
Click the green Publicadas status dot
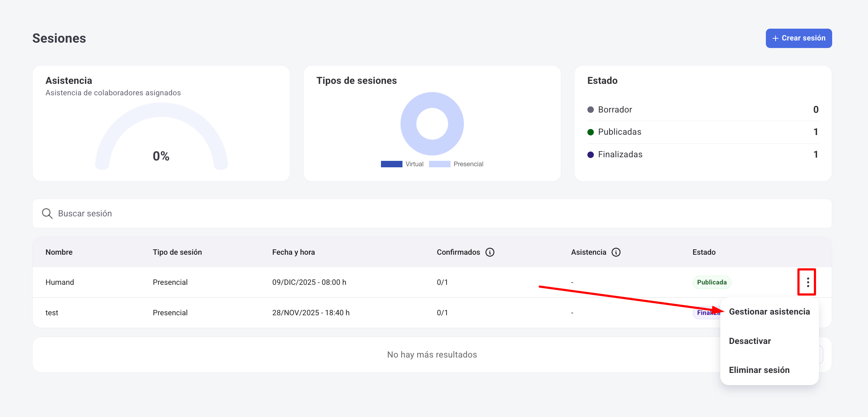coord(591,132)
